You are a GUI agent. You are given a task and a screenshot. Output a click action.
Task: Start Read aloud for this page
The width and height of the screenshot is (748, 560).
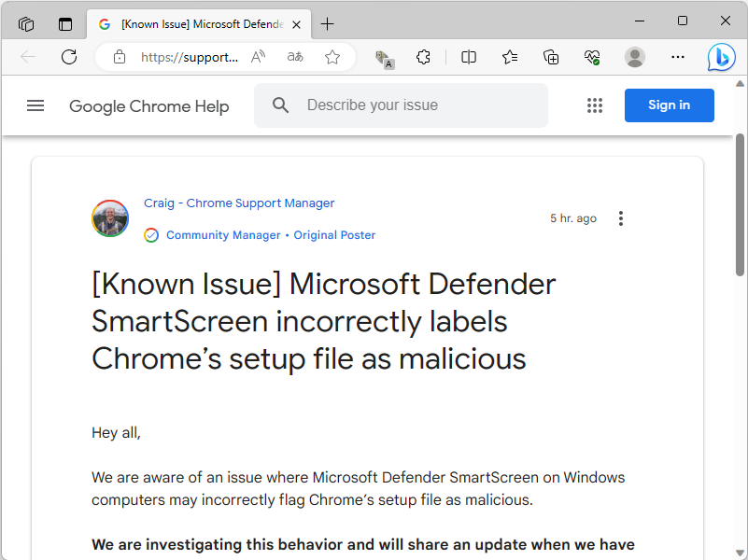(x=257, y=57)
